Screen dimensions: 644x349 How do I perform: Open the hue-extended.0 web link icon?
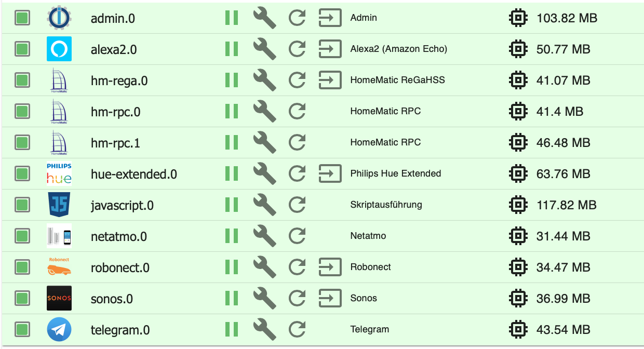(330, 173)
